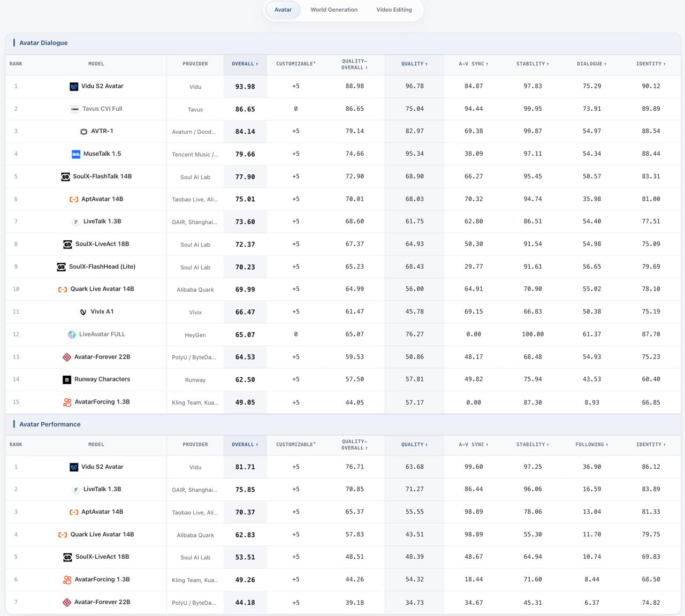Click LiveTalk 1.3B logo in Avatar Performance table
685x616 pixels.
coord(76,490)
